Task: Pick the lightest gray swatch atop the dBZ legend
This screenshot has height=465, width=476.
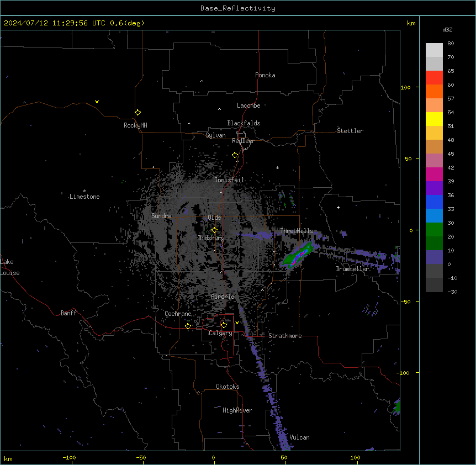Action: (x=434, y=50)
